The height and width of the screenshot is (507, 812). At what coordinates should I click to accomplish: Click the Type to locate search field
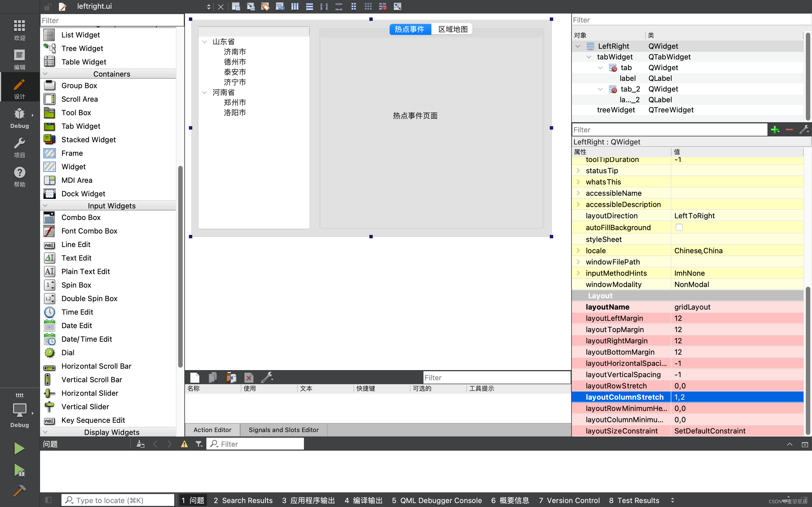click(118, 500)
